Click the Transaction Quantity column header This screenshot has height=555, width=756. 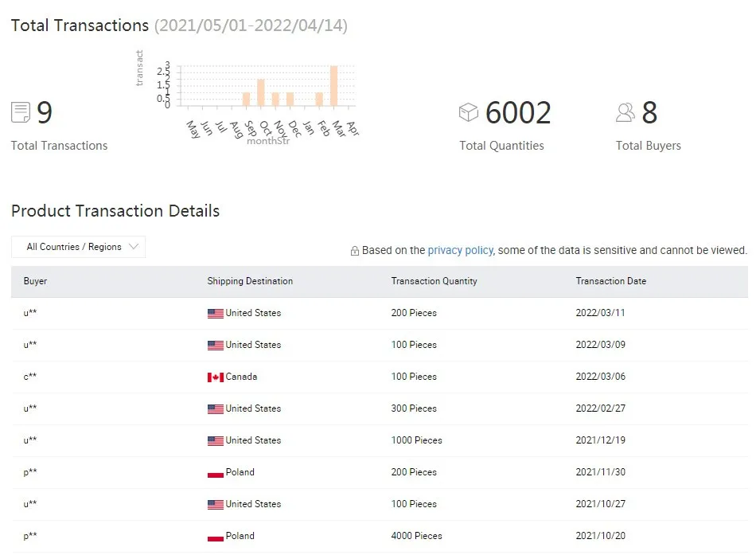(434, 281)
